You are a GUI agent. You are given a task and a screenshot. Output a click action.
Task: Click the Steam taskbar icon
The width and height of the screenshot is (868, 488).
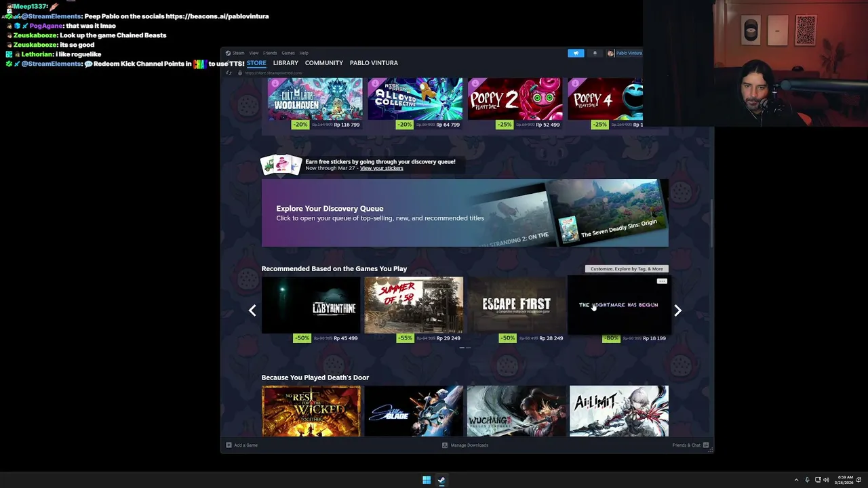point(441,480)
